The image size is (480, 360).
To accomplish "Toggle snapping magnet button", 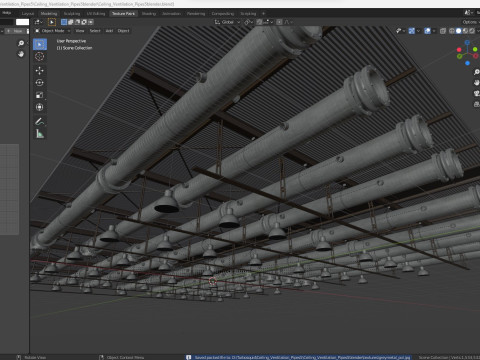I will click(x=259, y=22).
